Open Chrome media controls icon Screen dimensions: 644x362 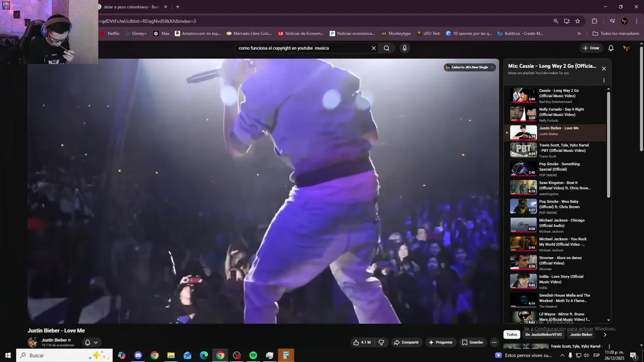click(x=612, y=21)
